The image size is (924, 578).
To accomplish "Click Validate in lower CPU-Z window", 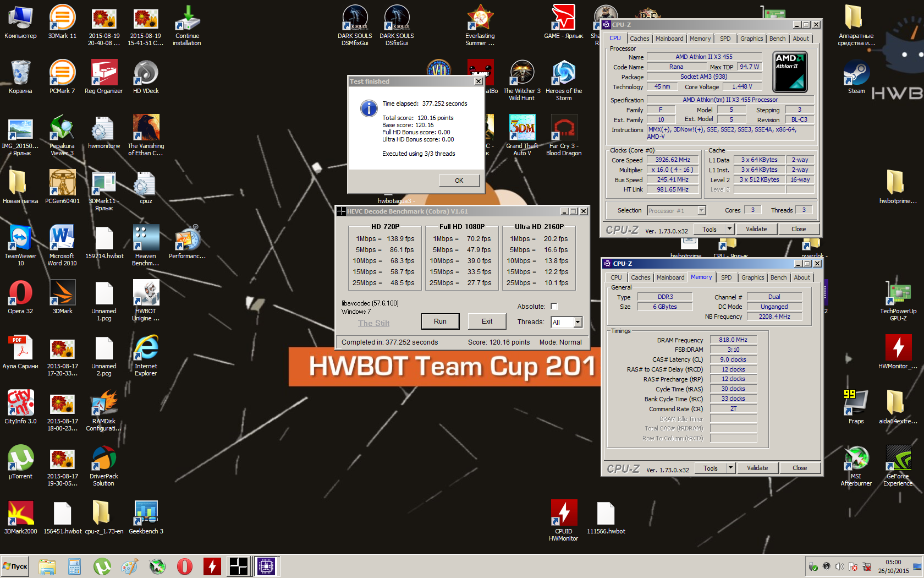I will (757, 468).
